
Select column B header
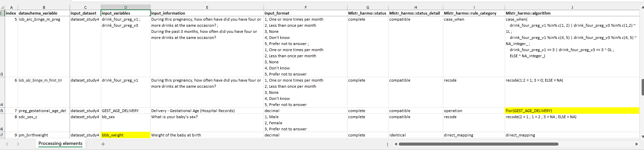tap(44, 7)
